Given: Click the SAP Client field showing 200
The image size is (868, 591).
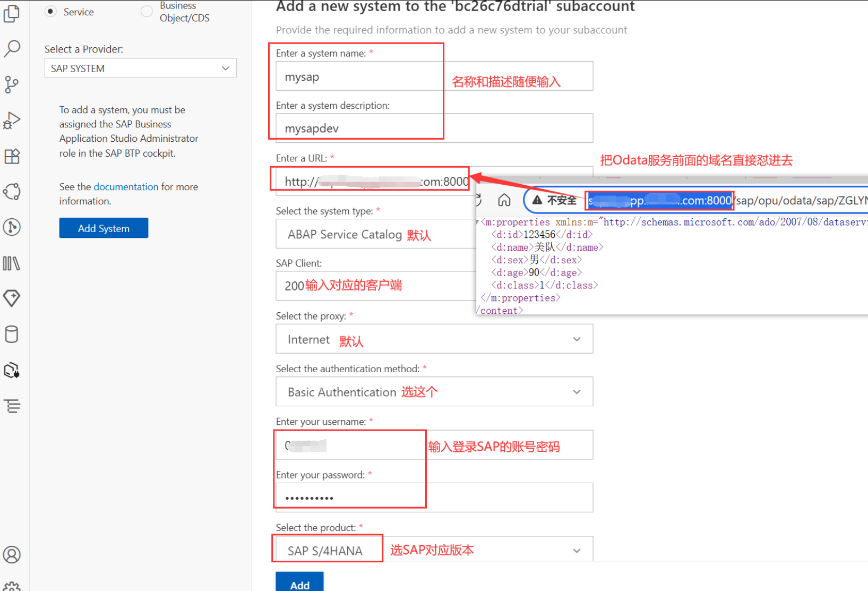Looking at the screenshot, I should click(376, 286).
